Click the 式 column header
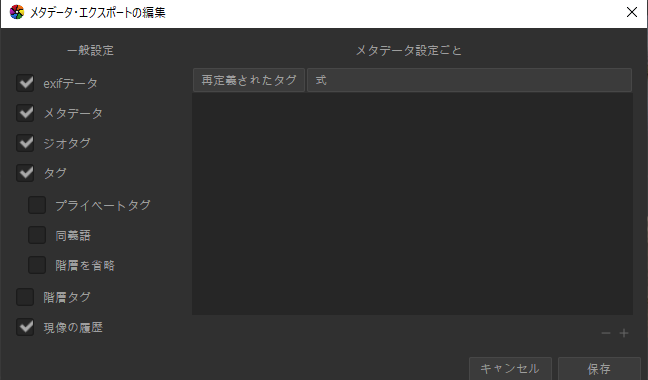 [469, 80]
